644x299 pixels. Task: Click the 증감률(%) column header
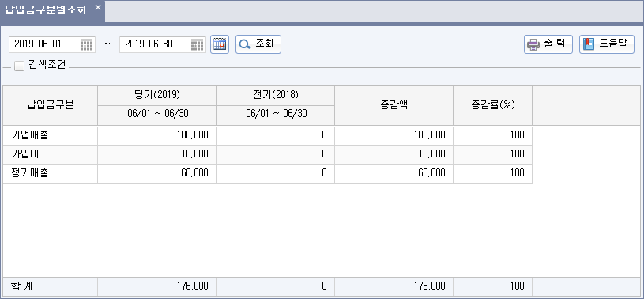(x=493, y=105)
